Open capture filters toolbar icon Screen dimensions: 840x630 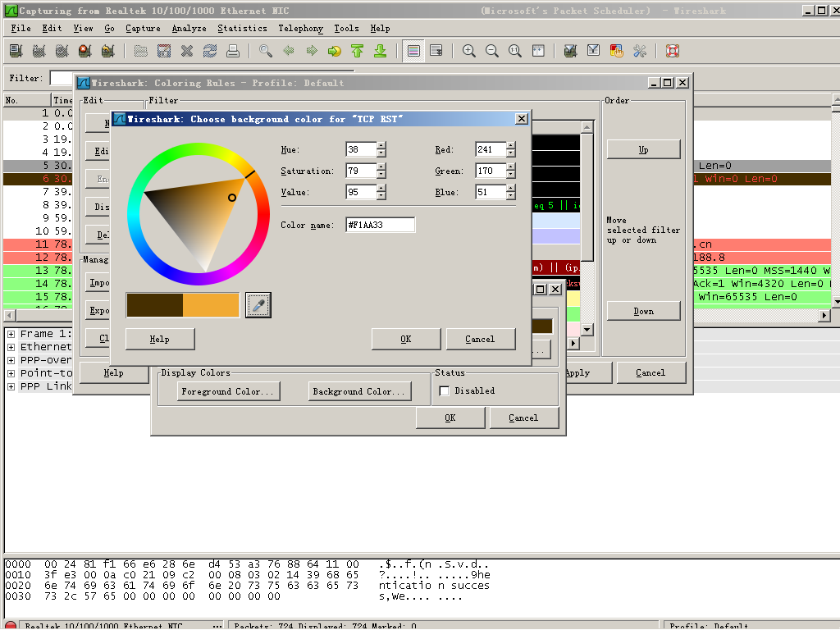click(571, 51)
